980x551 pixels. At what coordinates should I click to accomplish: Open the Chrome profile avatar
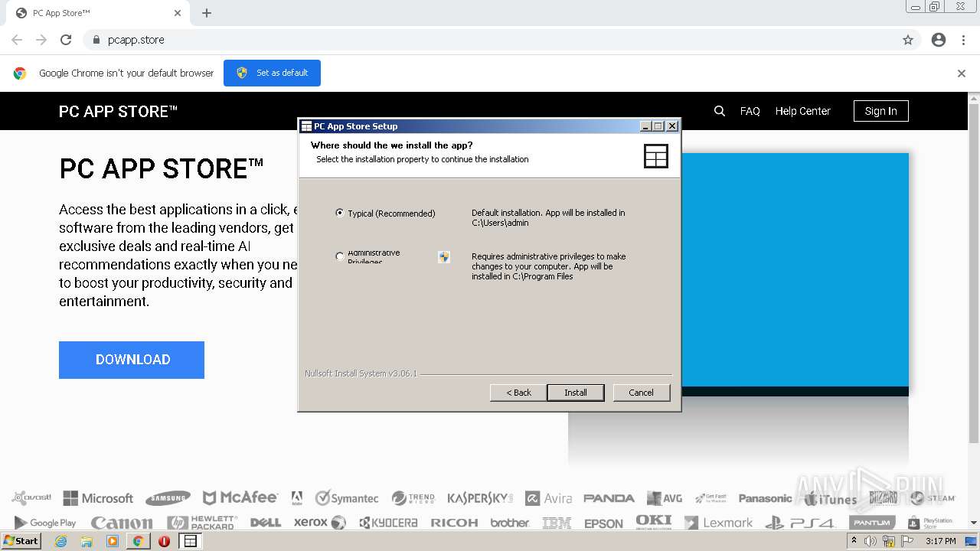[939, 40]
